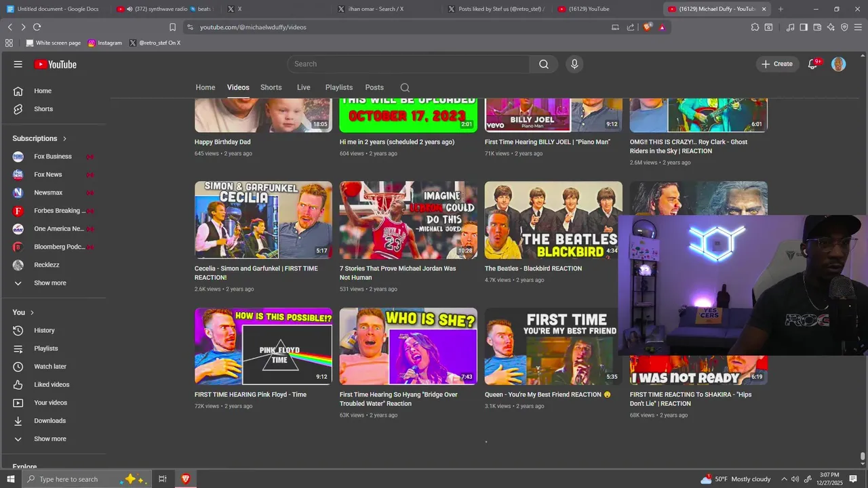Click the browser address bar URL
Viewport: 868px width, 488px height.
[253, 27]
